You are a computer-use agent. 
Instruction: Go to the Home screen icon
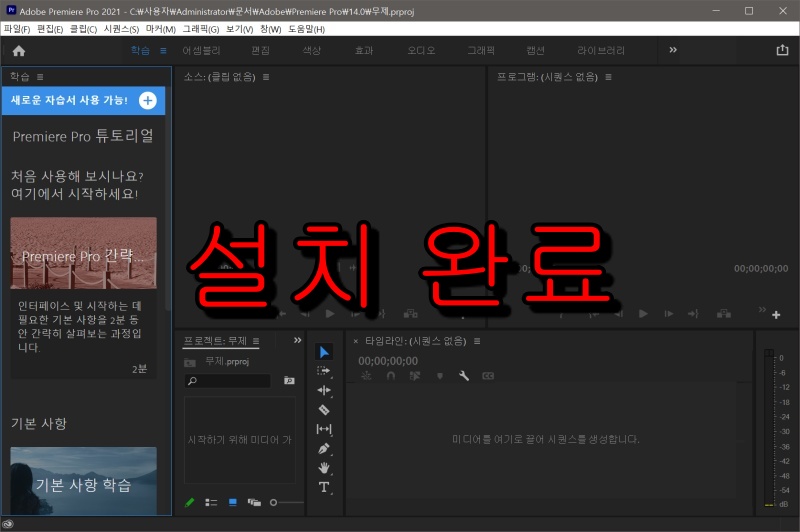pos(19,50)
